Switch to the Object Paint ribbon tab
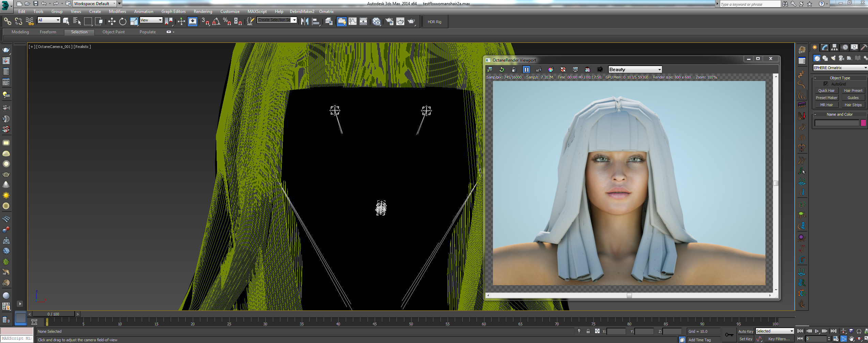868x343 pixels. pos(113,32)
